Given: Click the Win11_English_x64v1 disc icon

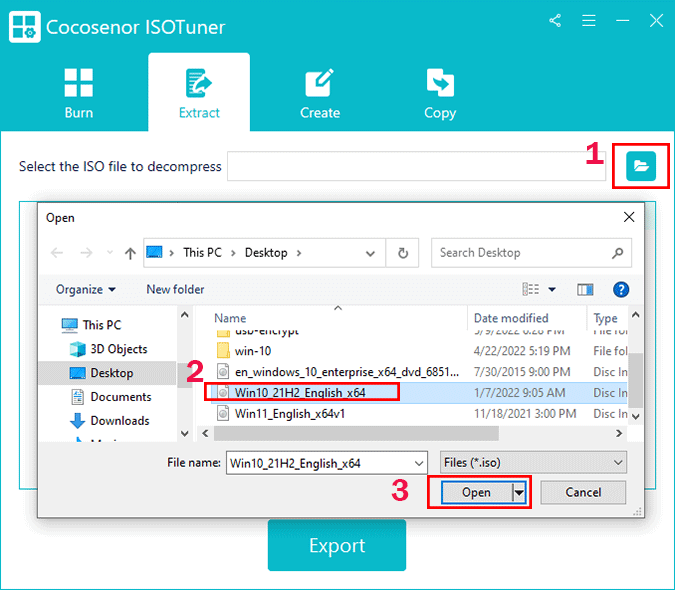Looking at the screenshot, I should (223, 414).
